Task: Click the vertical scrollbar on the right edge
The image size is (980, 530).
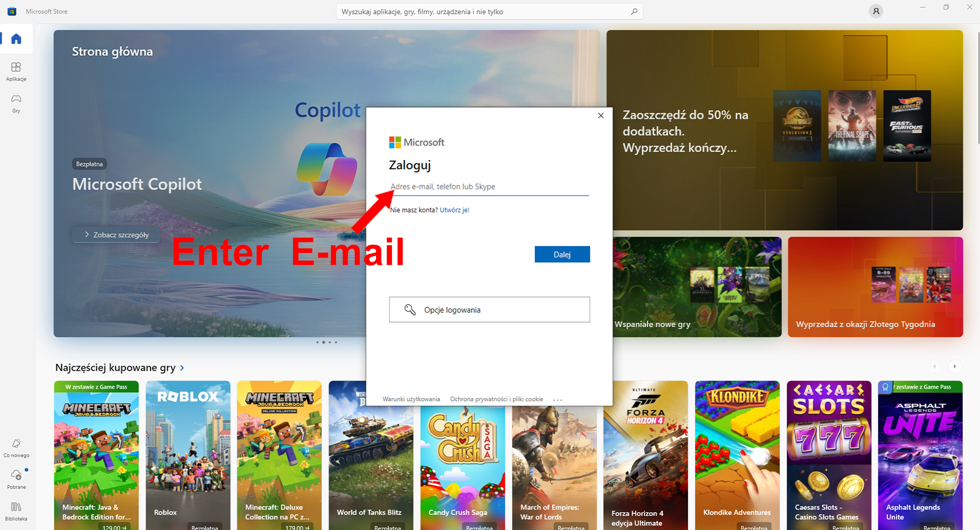Action: coord(978,87)
